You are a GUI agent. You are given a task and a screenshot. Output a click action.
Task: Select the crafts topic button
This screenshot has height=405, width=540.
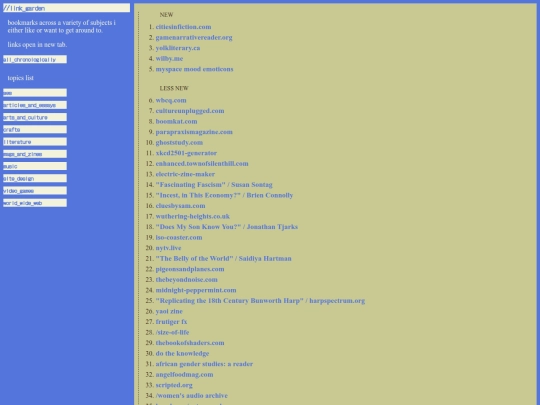[x=35, y=129]
